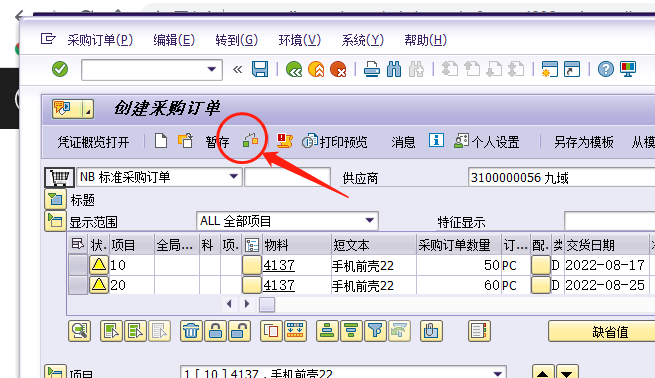Click the allocation box at row 20's right
The image size is (655, 378).
541,285
